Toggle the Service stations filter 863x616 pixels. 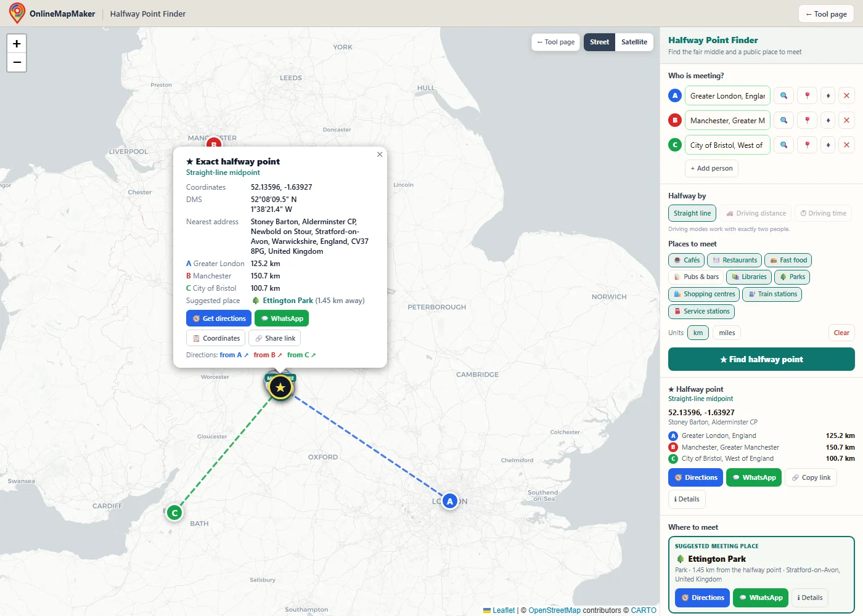(701, 311)
